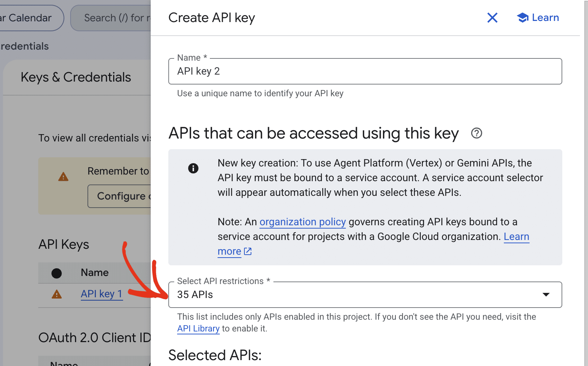Click the info icon in notice box
This screenshot has height=366, width=588.
pos(193,168)
